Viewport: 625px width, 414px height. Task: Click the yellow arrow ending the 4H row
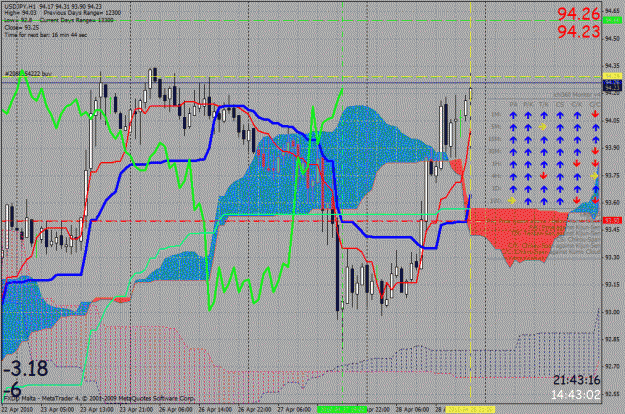(x=594, y=176)
